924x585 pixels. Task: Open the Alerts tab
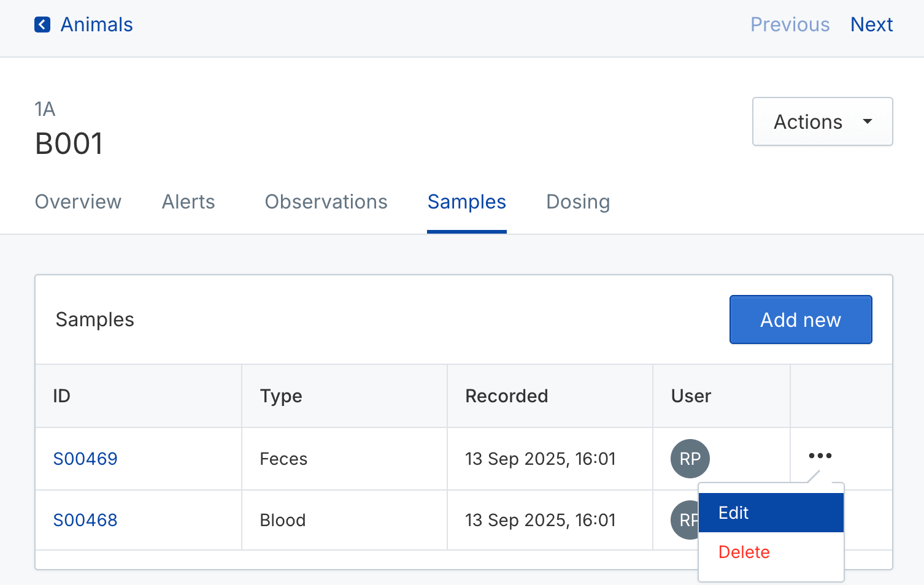(x=188, y=202)
